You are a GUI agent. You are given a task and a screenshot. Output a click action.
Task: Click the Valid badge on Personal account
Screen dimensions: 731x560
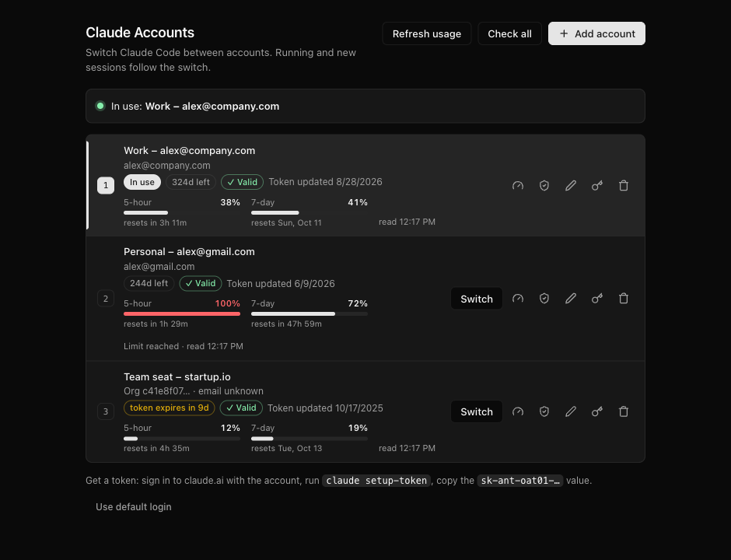pos(201,283)
